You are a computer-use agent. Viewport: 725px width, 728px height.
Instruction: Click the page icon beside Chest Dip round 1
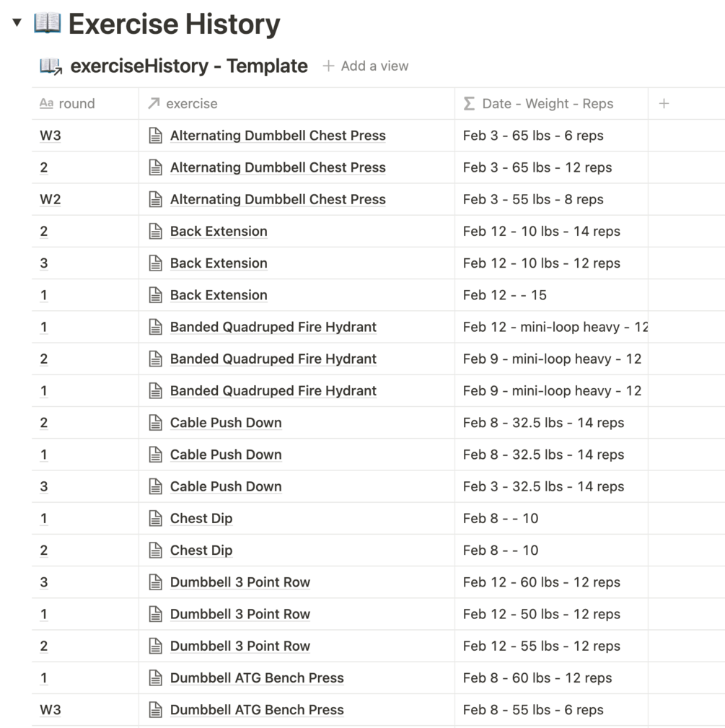[155, 518]
